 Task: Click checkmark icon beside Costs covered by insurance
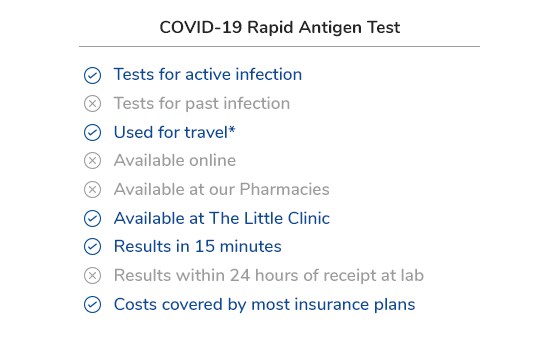click(x=92, y=305)
